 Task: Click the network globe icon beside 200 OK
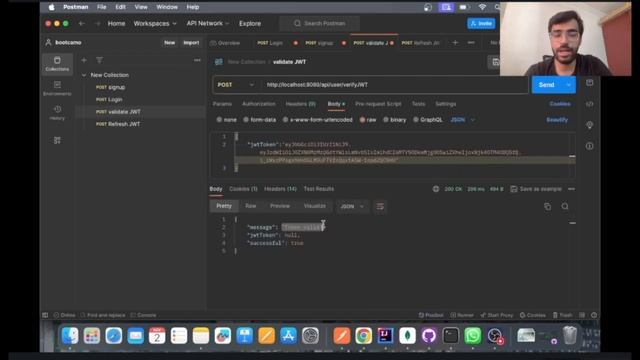coord(436,189)
